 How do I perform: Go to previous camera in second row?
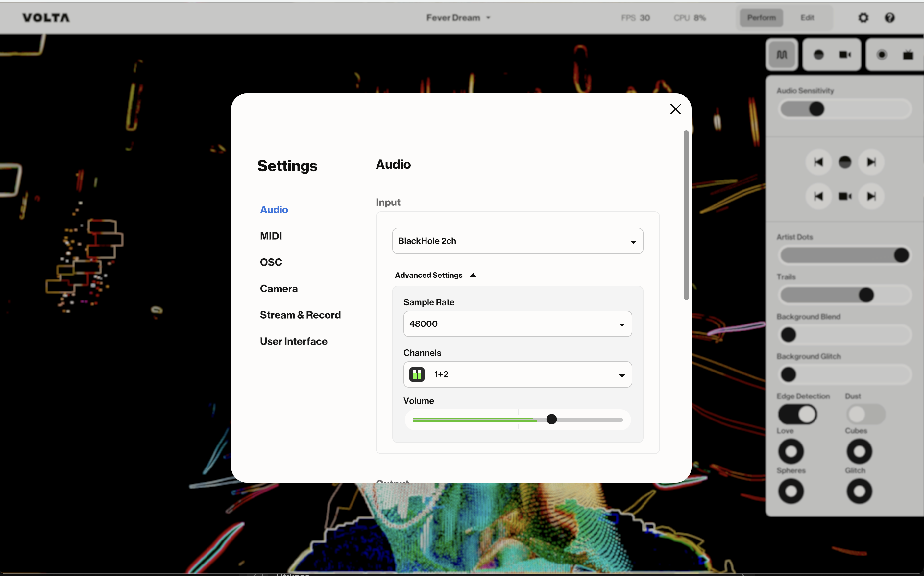[818, 196]
